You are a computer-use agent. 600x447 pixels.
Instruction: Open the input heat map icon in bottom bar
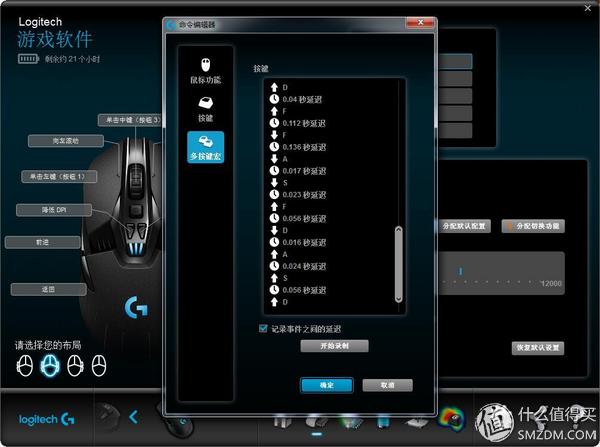tap(452, 419)
